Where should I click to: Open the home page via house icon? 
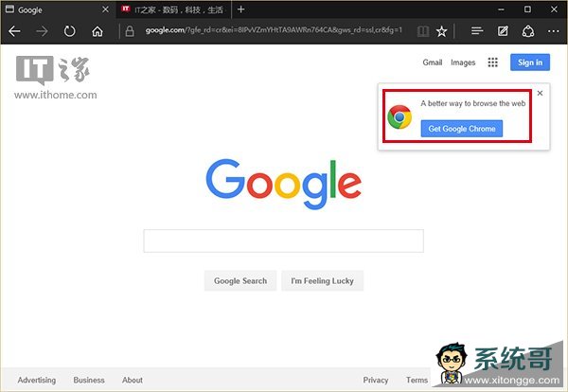[98, 31]
